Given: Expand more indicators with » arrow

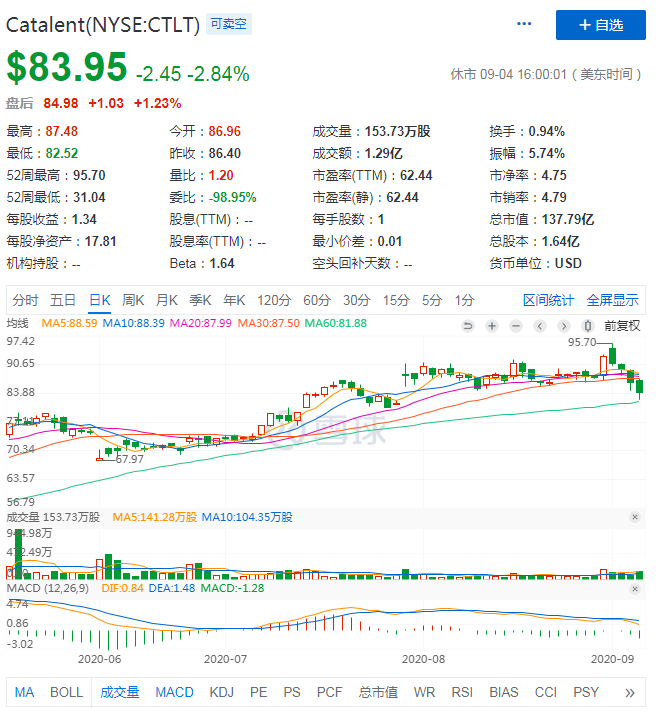Looking at the screenshot, I should point(630,693).
